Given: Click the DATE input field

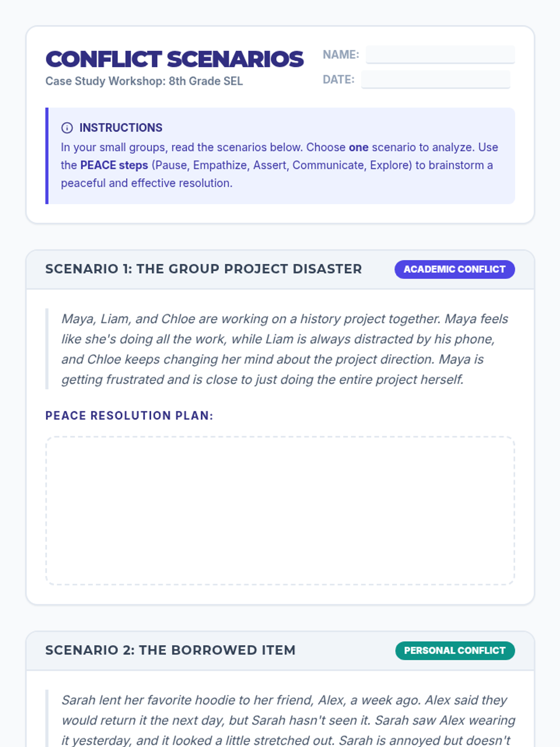Looking at the screenshot, I should (435, 80).
